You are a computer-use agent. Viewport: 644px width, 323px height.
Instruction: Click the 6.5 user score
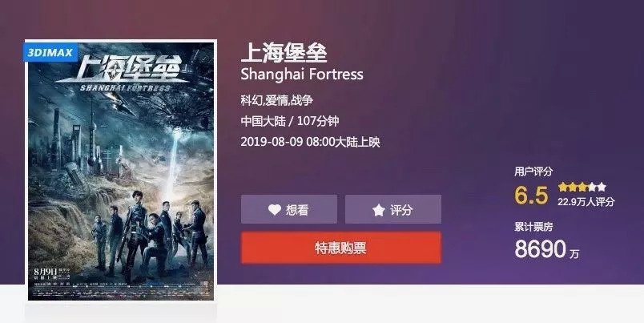click(531, 195)
